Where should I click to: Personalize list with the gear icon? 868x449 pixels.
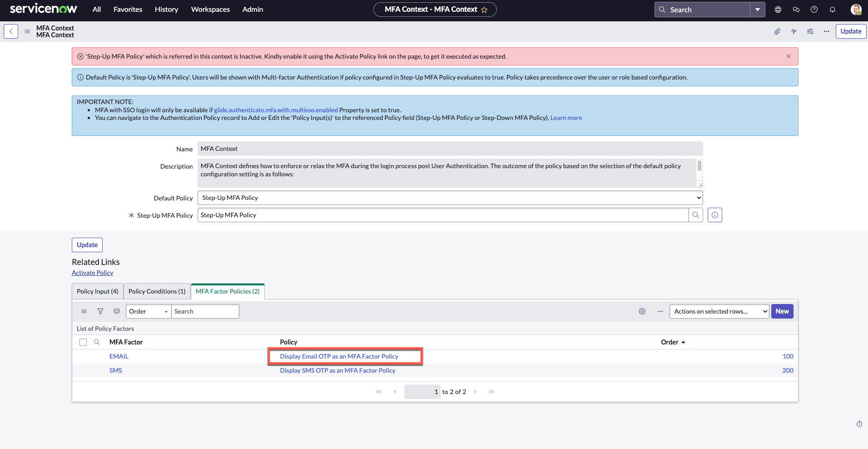[x=642, y=311]
